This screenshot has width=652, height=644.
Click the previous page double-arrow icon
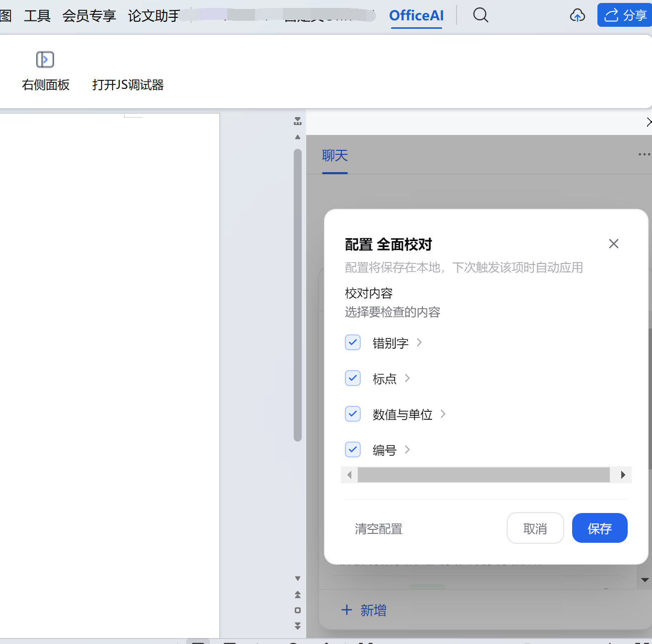(298, 594)
